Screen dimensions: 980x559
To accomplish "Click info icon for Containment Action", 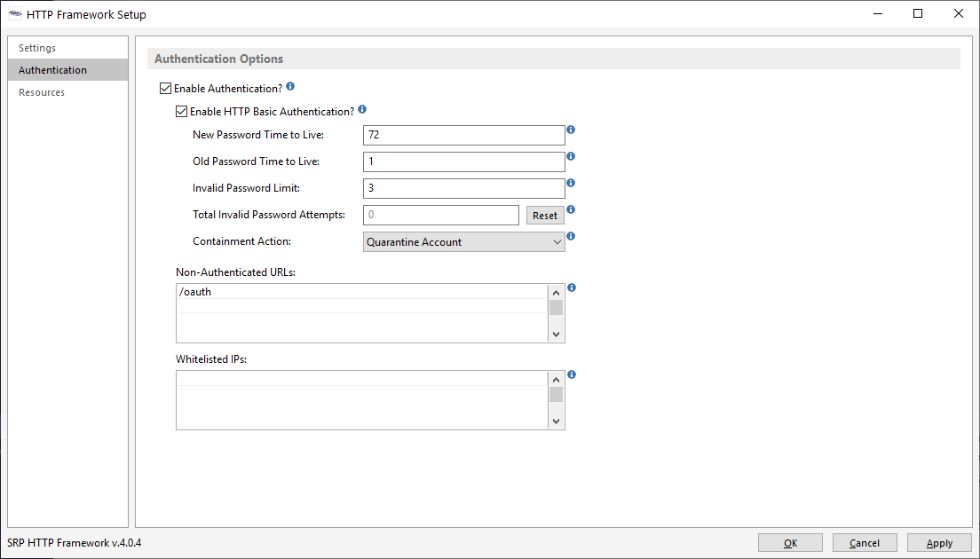I will [571, 237].
